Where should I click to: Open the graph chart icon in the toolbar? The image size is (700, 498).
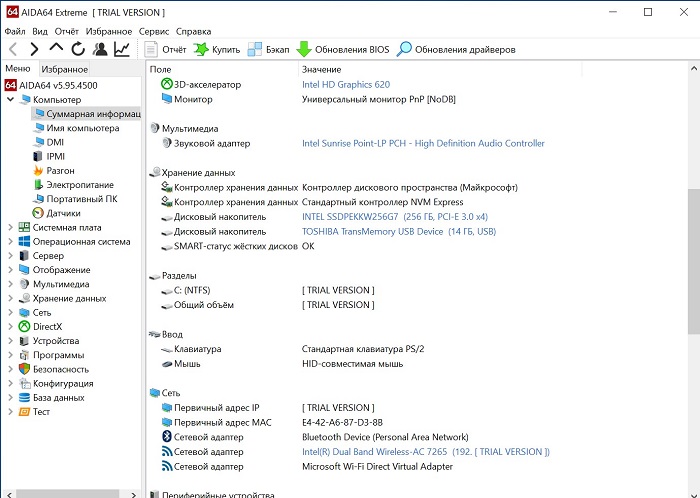pyautogui.click(x=122, y=49)
